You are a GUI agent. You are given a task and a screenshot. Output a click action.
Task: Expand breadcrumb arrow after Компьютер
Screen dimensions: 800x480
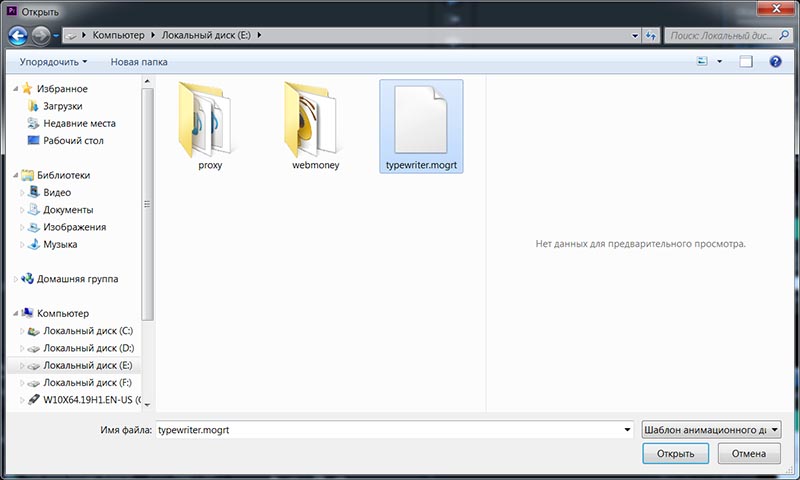153,35
